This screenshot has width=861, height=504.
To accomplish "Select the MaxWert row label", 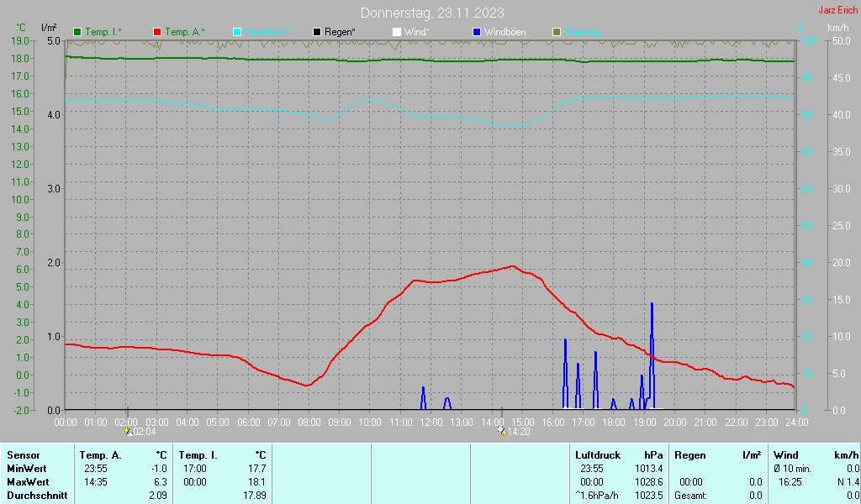I will tap(28, 482).
